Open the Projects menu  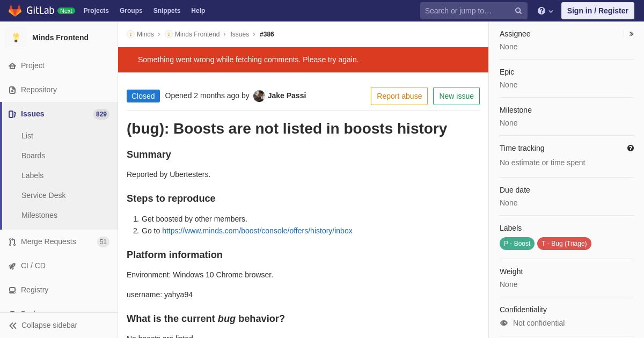[x=96, y=11]
